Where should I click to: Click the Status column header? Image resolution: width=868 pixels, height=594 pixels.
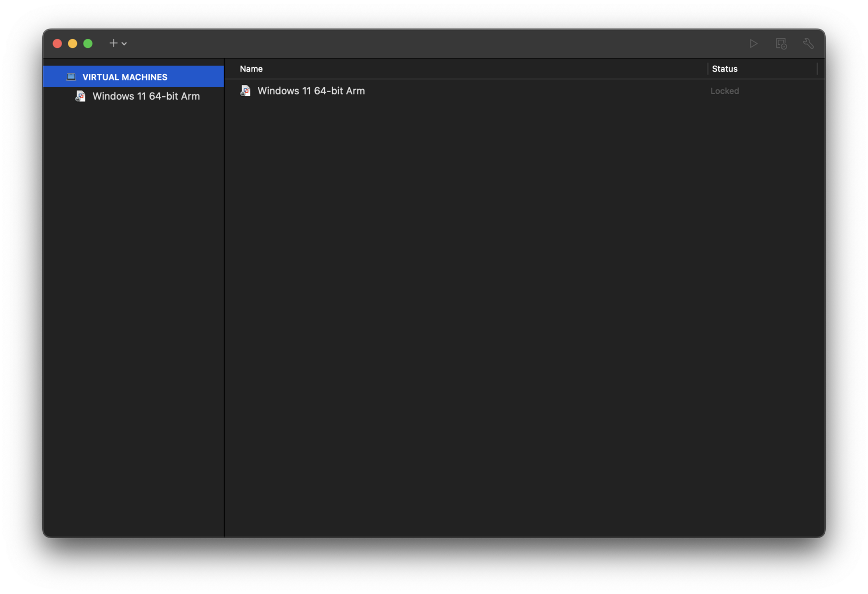click(x=724, y=69)
